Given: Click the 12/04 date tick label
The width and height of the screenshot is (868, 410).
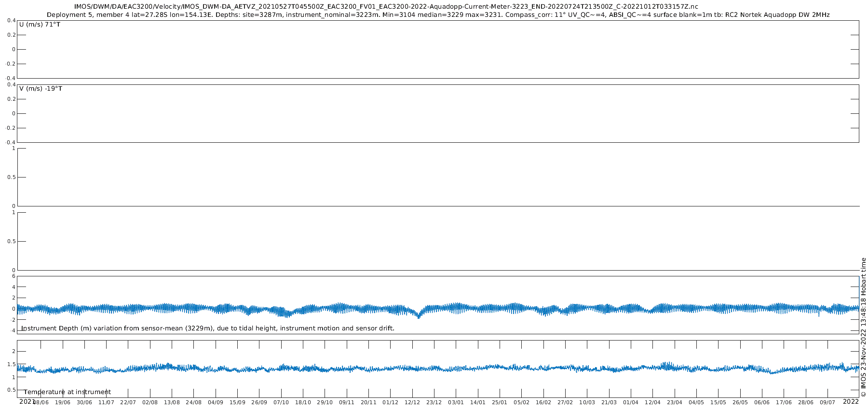Looking at the screenshot, I should 652,402.
